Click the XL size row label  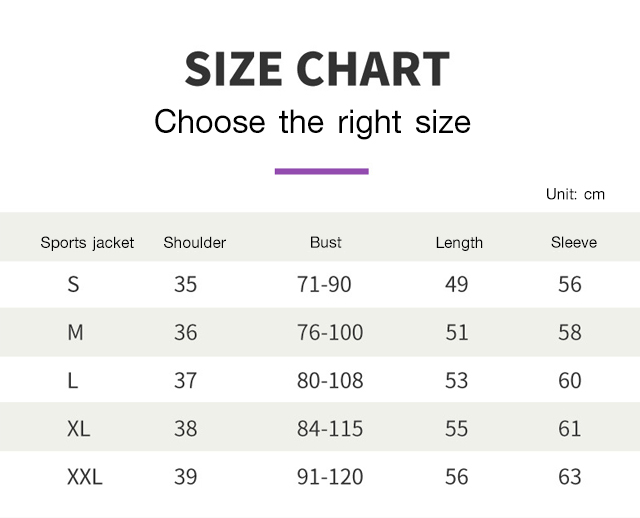click(78, 429)
